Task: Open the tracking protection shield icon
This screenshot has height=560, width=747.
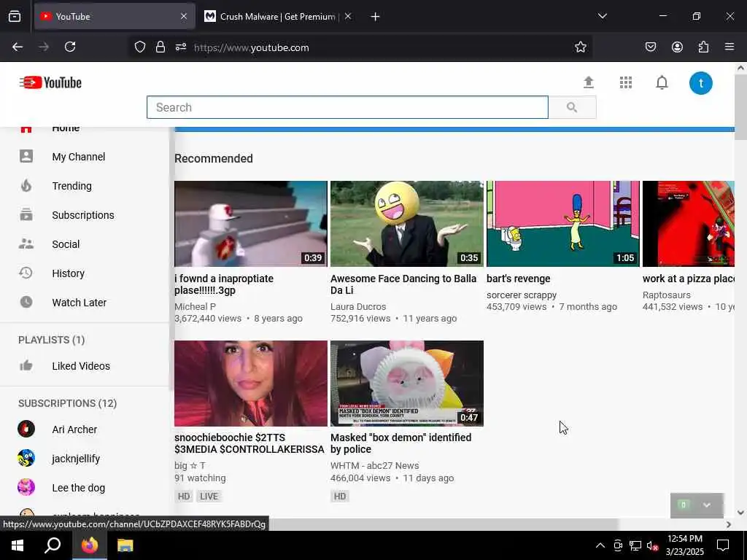Action: (139, 47)
